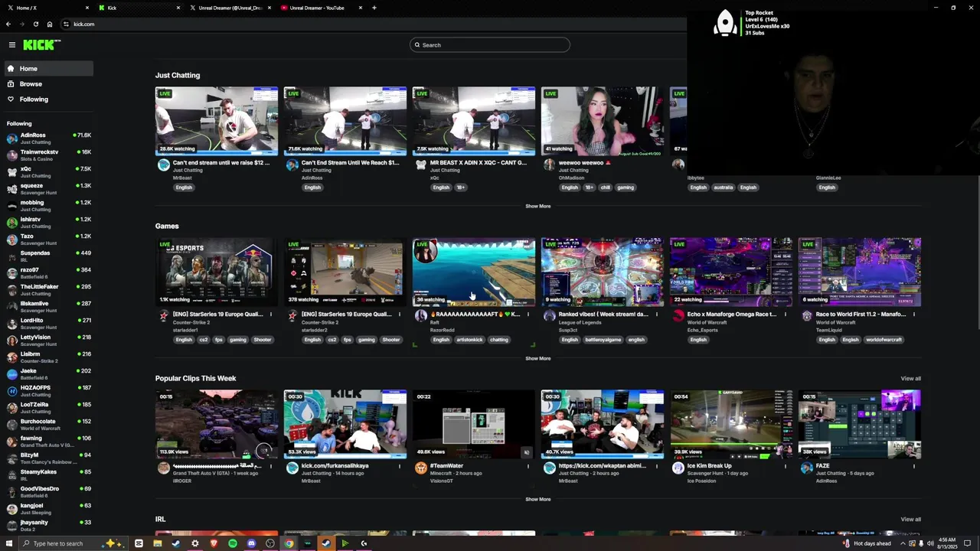This screenshot has height=551, width=980.
Task: Switch to the Home / X tab
Action: [x=47, y=8]
